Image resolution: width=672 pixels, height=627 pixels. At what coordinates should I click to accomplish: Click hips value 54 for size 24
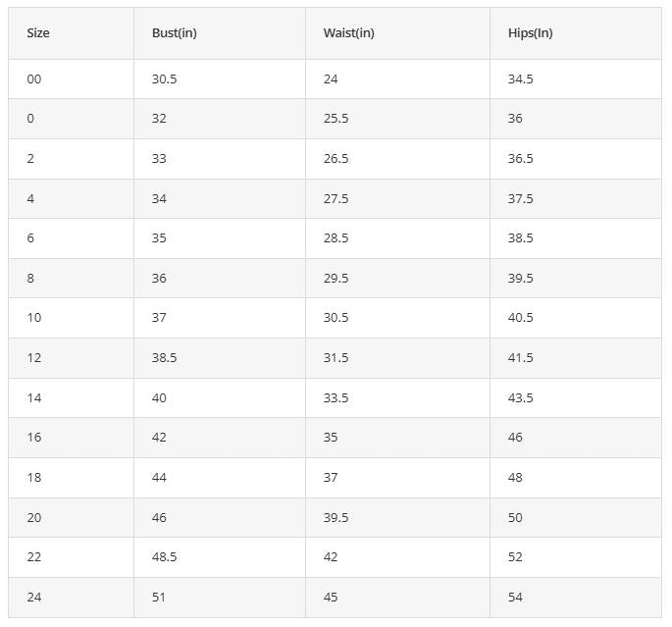tap(515, 597)
